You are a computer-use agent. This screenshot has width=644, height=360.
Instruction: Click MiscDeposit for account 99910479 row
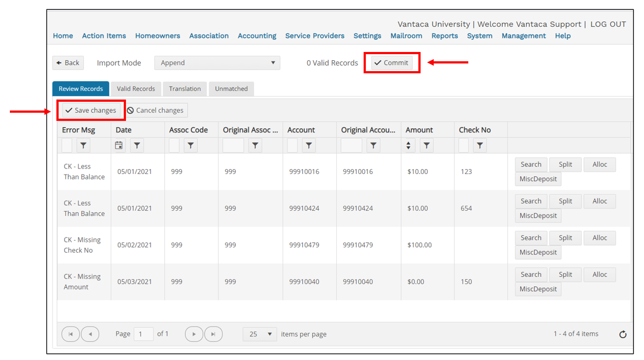538,252
